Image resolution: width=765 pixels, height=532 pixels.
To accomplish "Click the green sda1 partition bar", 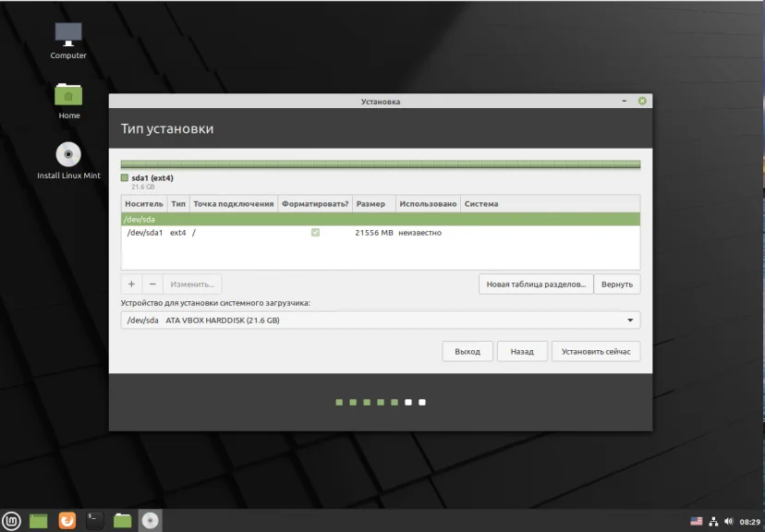I will 381,164.
